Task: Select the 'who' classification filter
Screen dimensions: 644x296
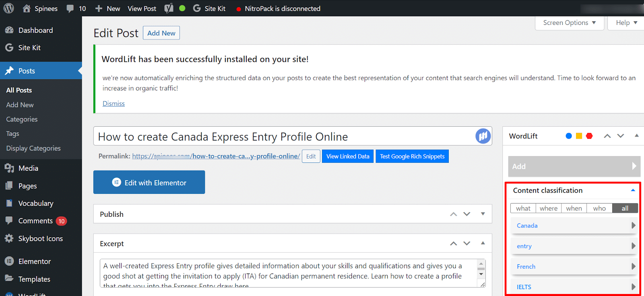Action: 599,208
